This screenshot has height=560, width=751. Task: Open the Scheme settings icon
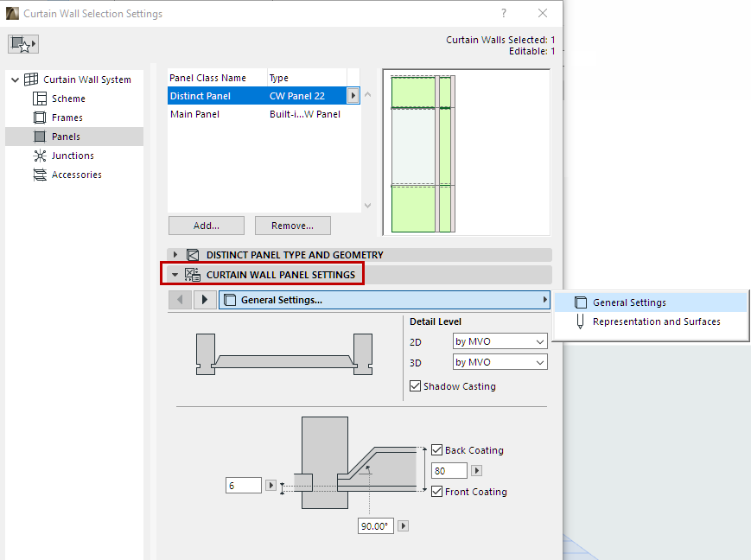[x=38, y=98]
